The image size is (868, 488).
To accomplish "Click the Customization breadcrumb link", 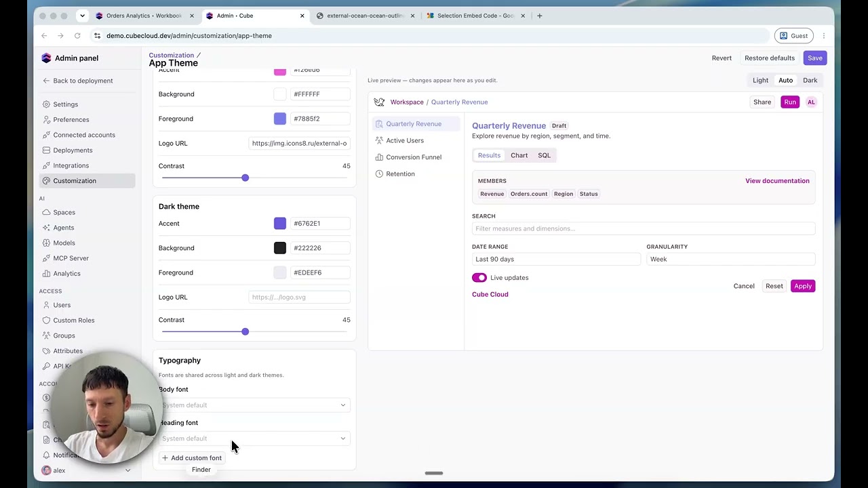I will tap(172, 55).
